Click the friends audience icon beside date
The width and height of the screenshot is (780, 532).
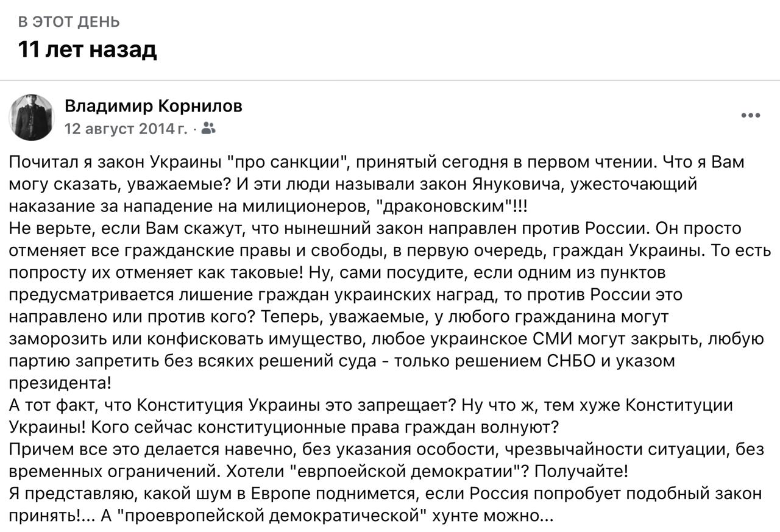tap(208, 129)
